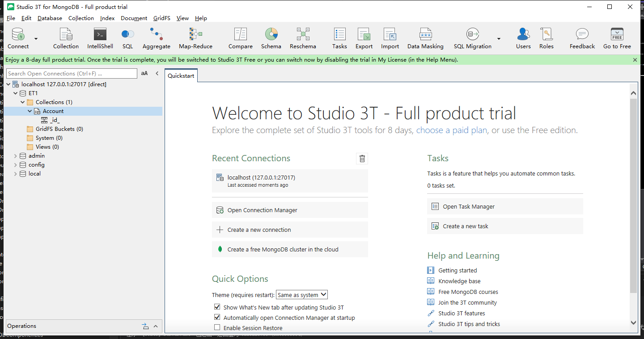Image resolution: width=644 pixels, height=339 pixels.
Task: Open the Theme dropdown
Action: 302,295
